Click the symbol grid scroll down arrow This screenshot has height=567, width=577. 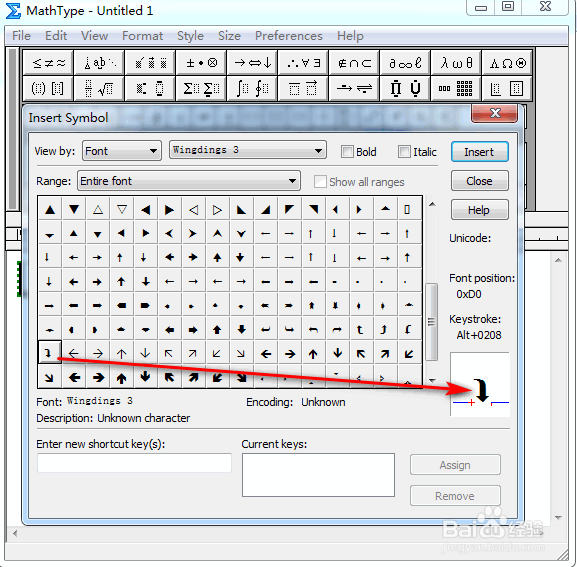432,380
